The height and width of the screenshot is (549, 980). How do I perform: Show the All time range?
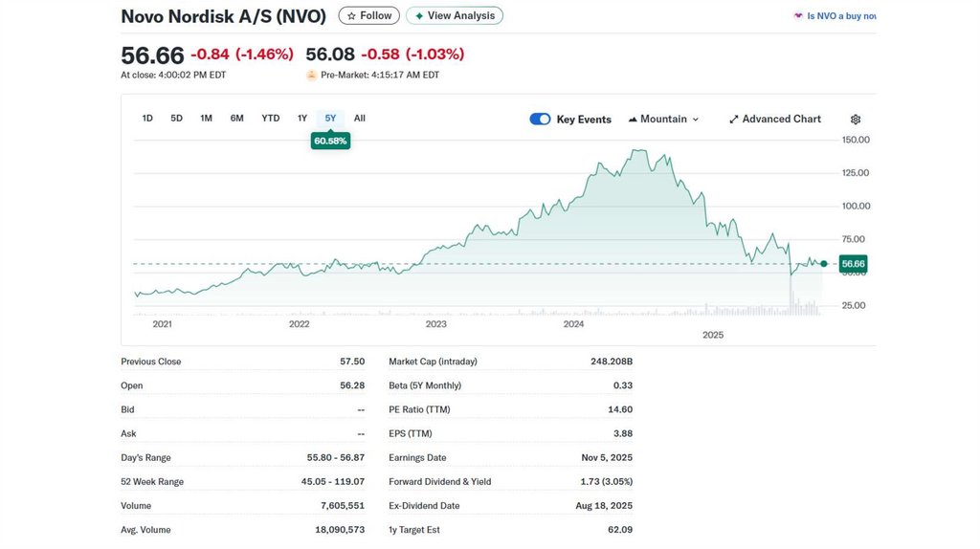click(360, 119)
